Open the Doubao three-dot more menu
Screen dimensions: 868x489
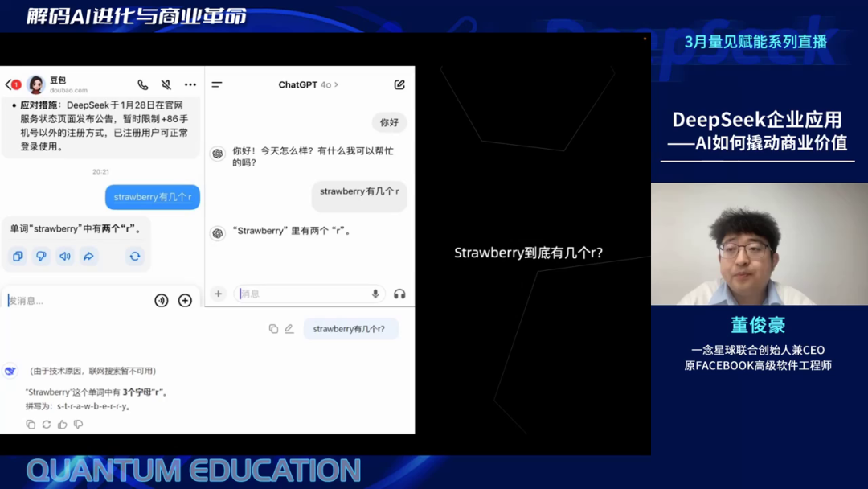190,84
